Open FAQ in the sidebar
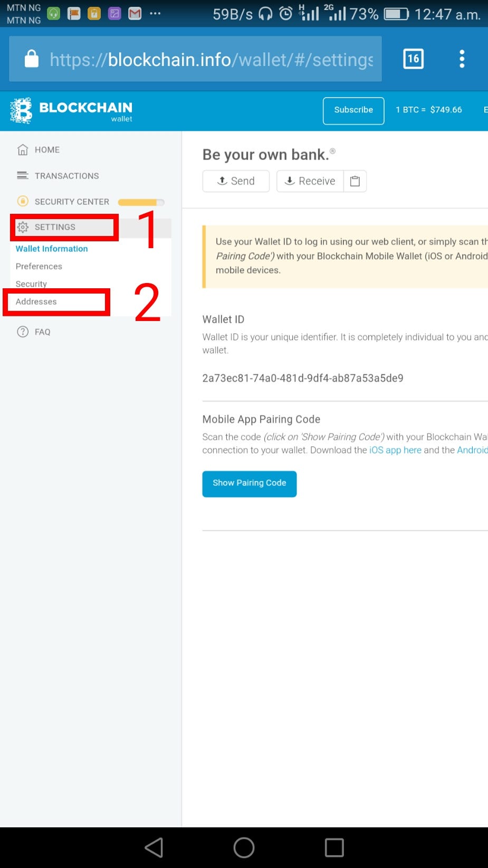Image resolution: width=488 pixels, height=868 pixels. click(x=42, y=332)
